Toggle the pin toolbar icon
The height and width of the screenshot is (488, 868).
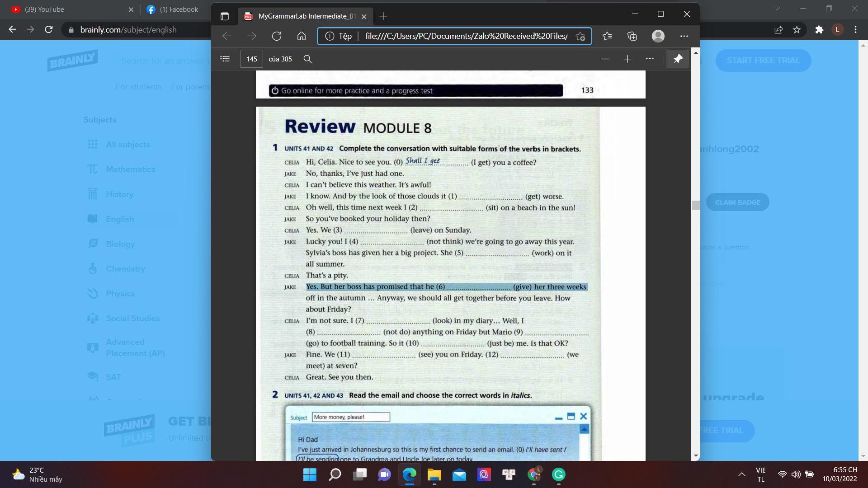tap(678, 59)
